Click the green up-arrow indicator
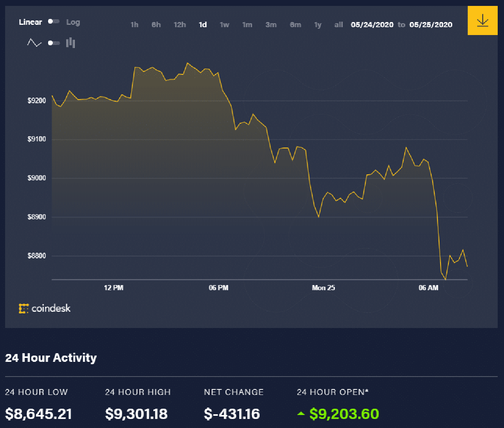Viewport: 504px width, 428px height. pos(301,413)
